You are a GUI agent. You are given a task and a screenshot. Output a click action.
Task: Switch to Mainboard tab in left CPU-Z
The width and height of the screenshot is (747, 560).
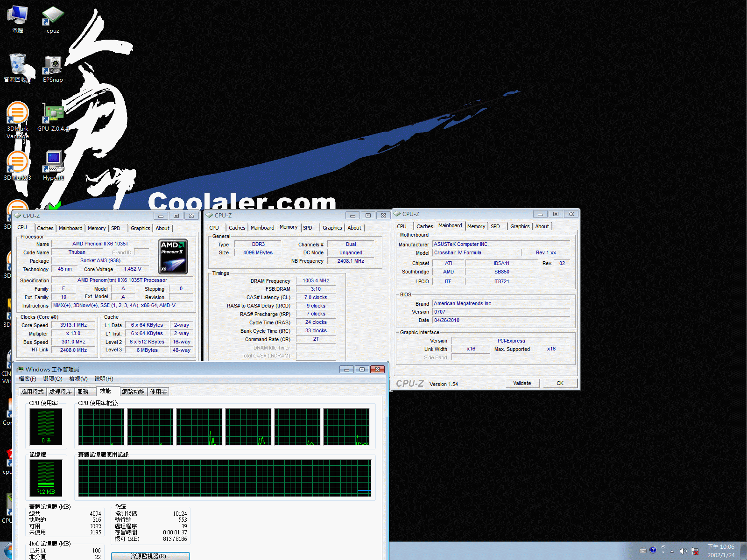70,228
